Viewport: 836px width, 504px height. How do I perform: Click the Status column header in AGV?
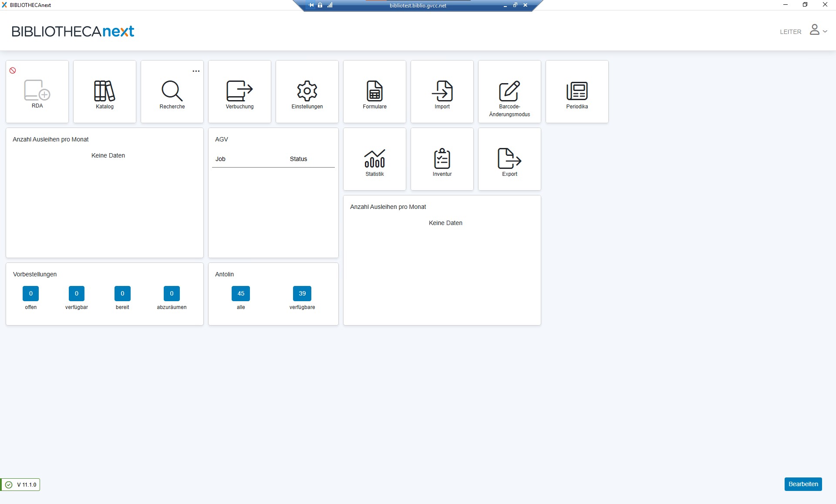298,159
